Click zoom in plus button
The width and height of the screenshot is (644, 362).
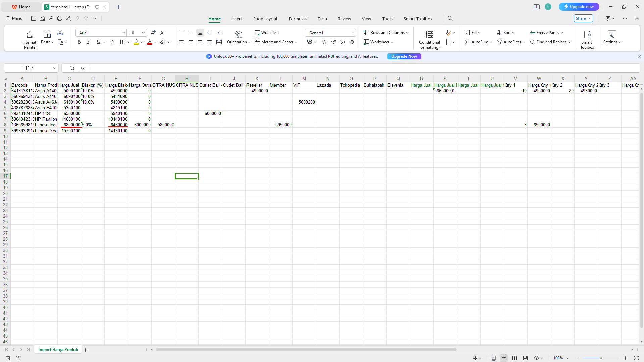(626, 358)
